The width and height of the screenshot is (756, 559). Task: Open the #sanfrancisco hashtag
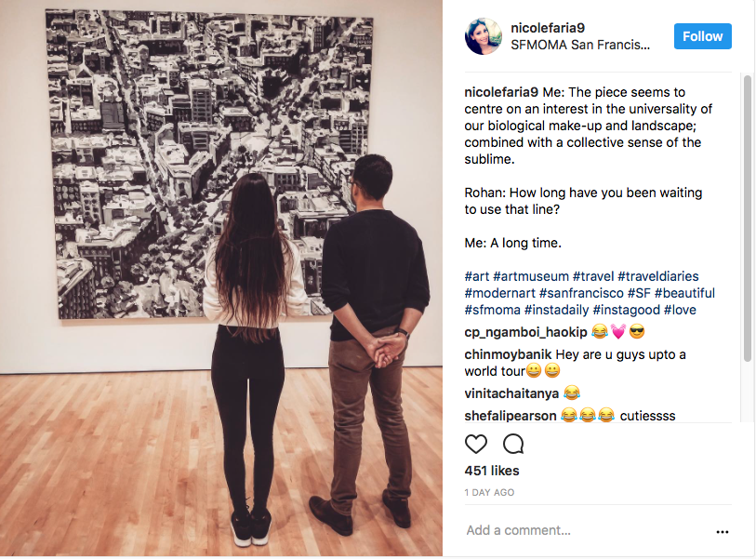pyautogui.click(x=581, y=293)
